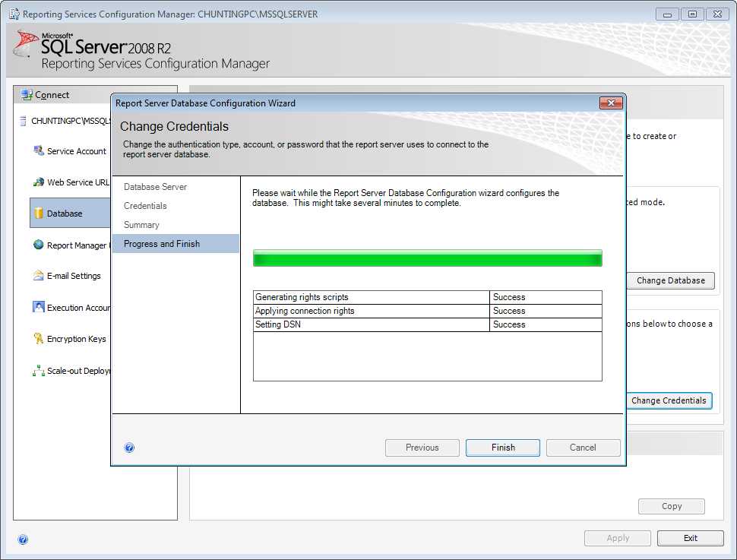737x560 pixels.
Task: Open the Scale-out Deployment icon
Action: click(x=39, y=371)
